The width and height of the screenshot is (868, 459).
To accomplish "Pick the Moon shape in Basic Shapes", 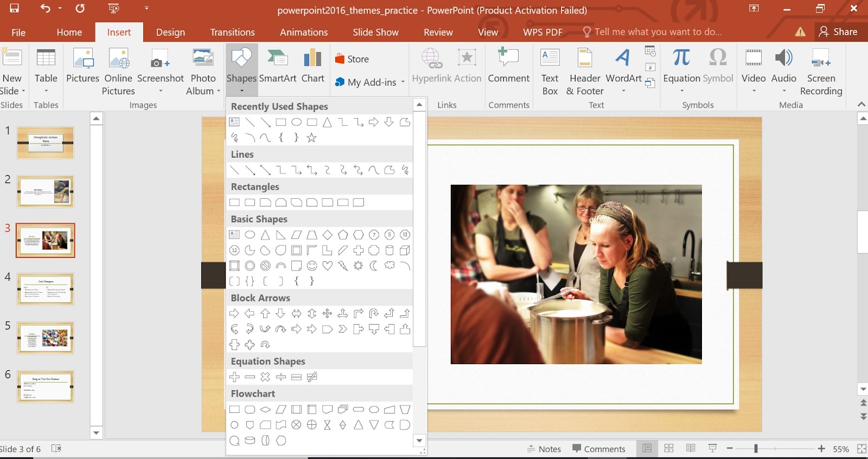I will pyautogui.click(x=374, y=266).
